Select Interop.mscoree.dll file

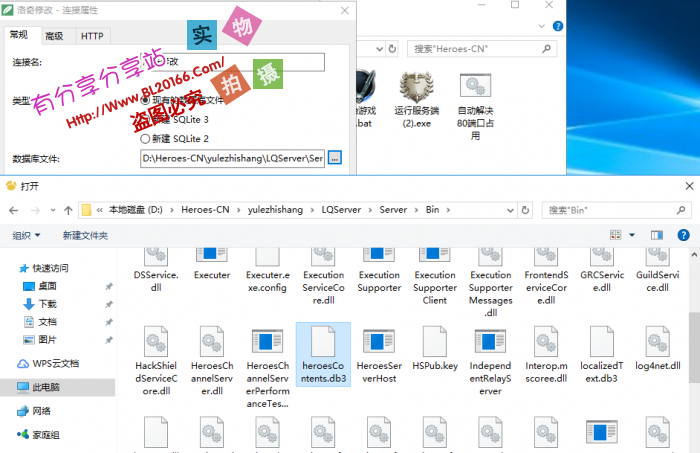546,354
